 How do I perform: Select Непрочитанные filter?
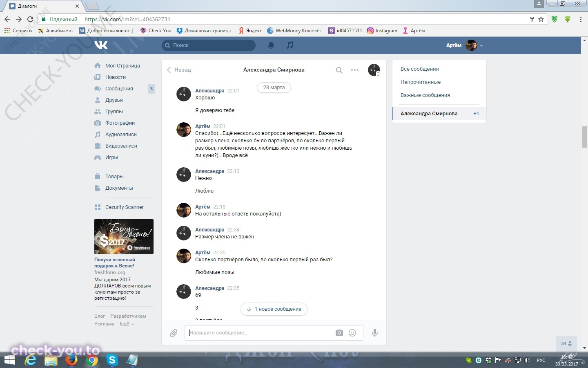point(421,82)
